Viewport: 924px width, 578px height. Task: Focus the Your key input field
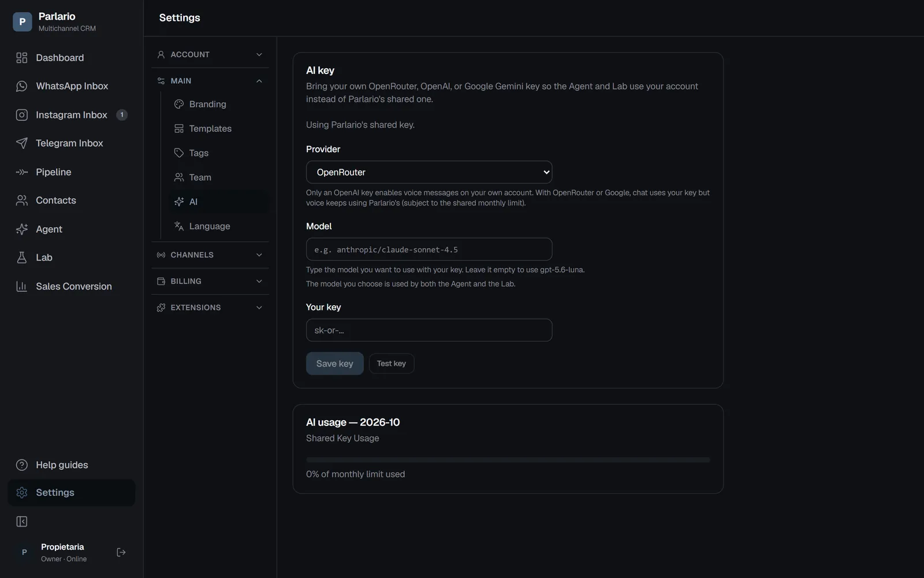pyautogui.click(x=429, y=330)
